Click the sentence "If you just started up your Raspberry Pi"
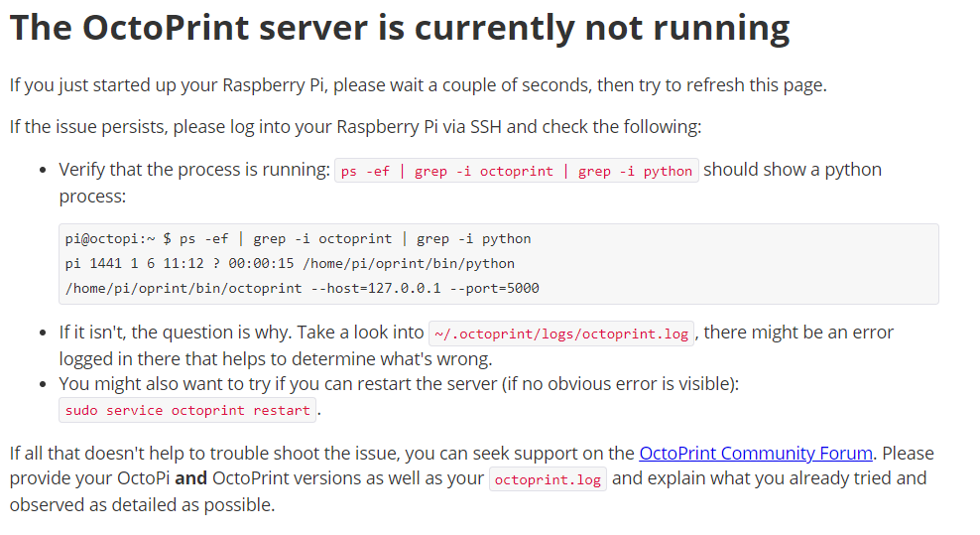The image size is (980, 535). coord(419,85)
